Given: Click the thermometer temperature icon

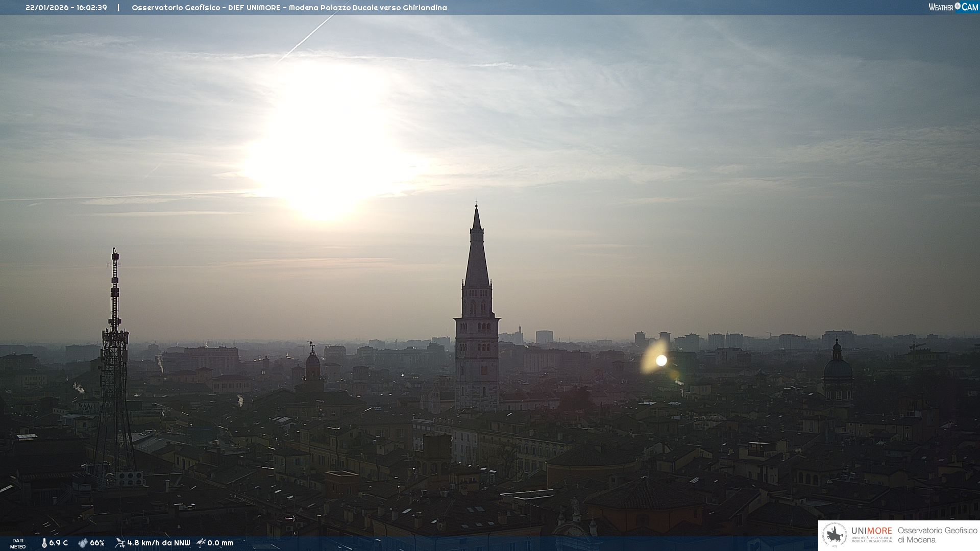Looking at the screenshot, I should [44, 543].
